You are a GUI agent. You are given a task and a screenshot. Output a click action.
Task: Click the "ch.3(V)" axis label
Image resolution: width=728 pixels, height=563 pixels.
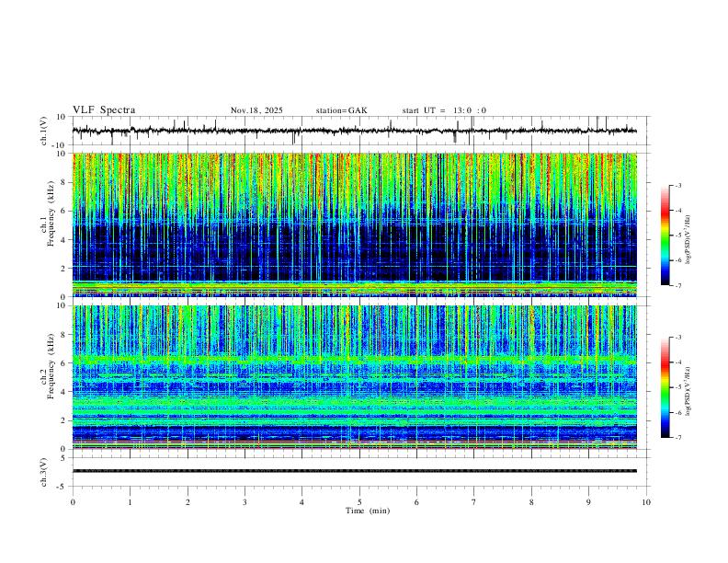(44, 472)
